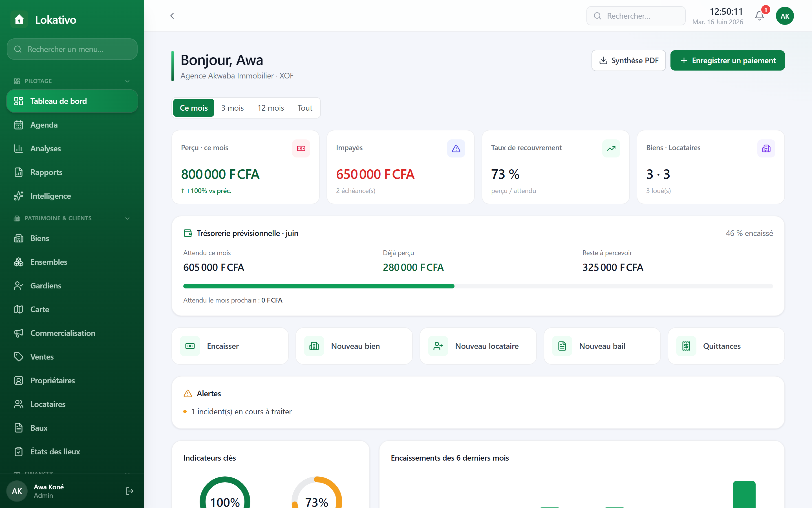Click the warning icon on Impayés card

pos(456,148)
